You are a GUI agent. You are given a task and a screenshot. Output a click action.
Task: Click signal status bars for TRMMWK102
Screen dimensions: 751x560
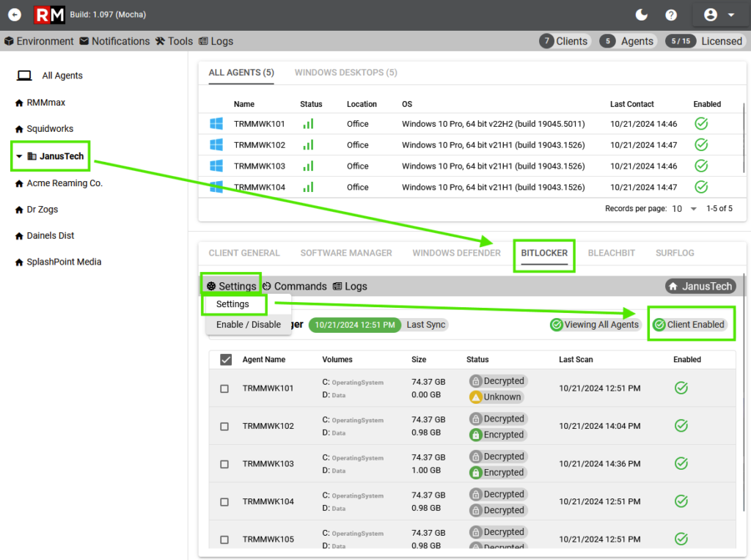tap(309, 145)
